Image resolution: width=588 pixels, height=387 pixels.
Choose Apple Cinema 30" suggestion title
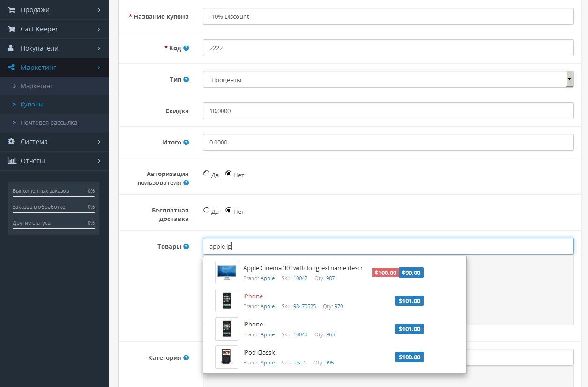[x=303, y=268]
